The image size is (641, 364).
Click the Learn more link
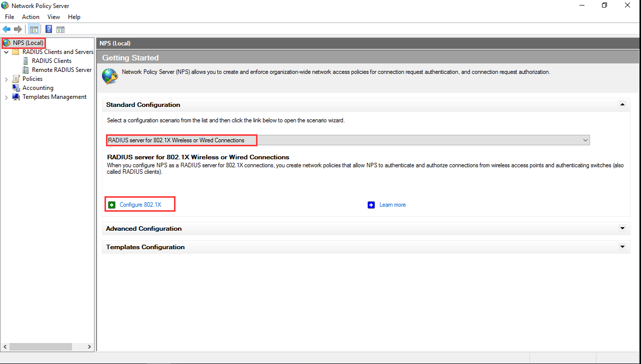[392, 205]
